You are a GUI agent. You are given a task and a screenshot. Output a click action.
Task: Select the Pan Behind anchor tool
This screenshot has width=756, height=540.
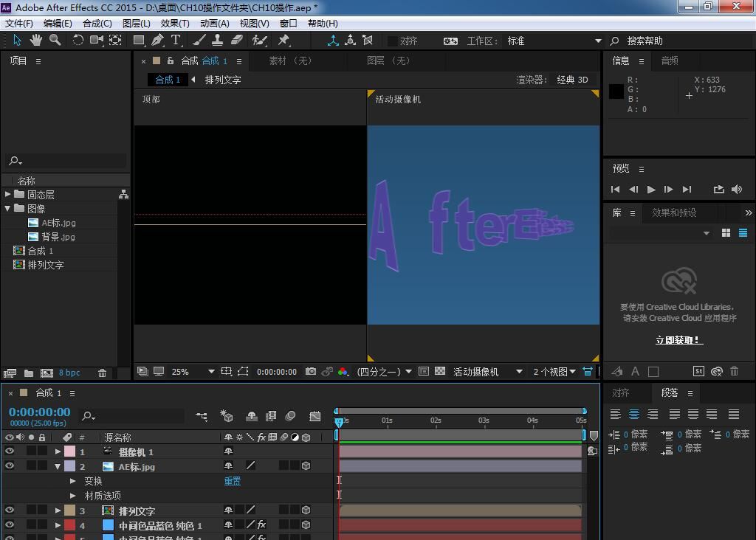pyautogui.click(x=115, y=40)
